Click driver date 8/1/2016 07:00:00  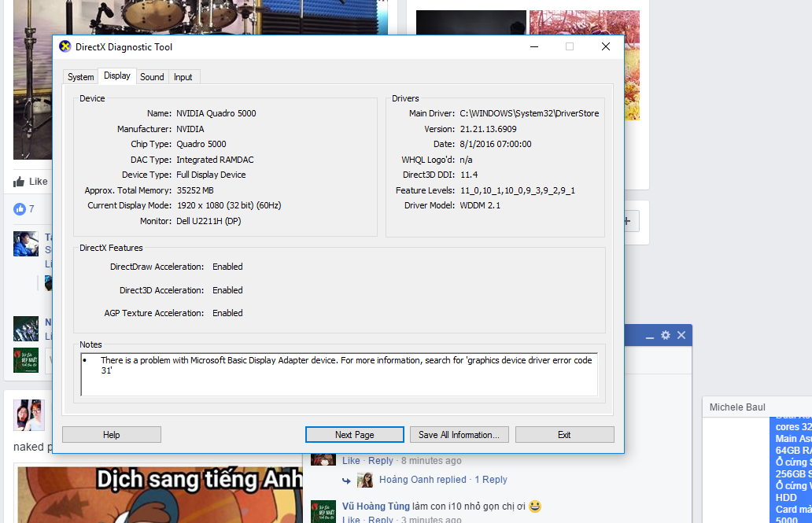click(x=496, y=144)
